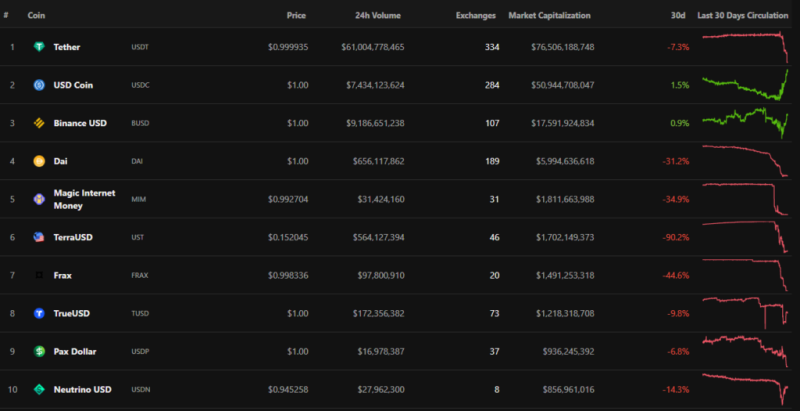View TrueUSD 30-day circulation sparkline

745,313
